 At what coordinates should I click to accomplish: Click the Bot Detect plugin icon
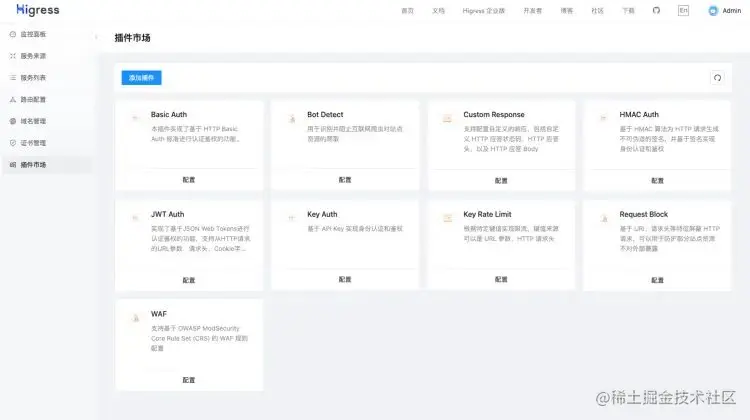(x=292, y=119)
